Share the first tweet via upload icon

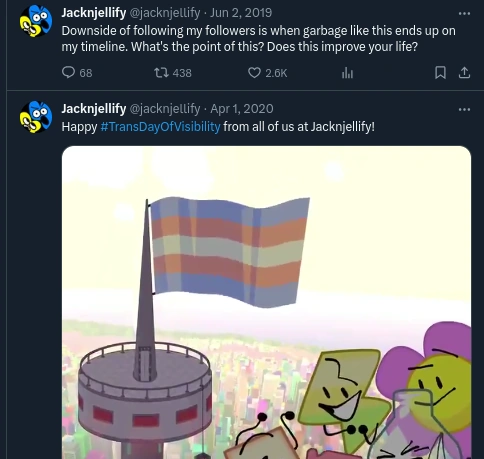point(464,72)
